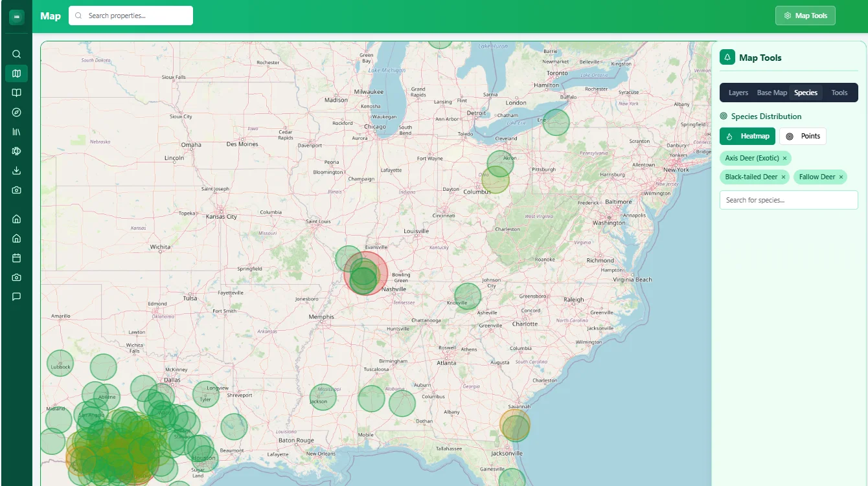Click the app logo in the sidebar
868x486 pixels.
pyautogui.click(x=16, y=17)
